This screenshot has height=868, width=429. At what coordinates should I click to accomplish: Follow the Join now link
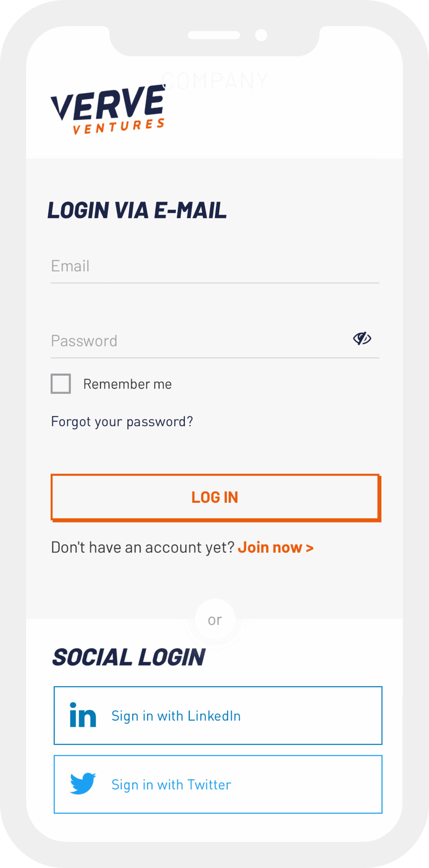(x=276, y=547)
